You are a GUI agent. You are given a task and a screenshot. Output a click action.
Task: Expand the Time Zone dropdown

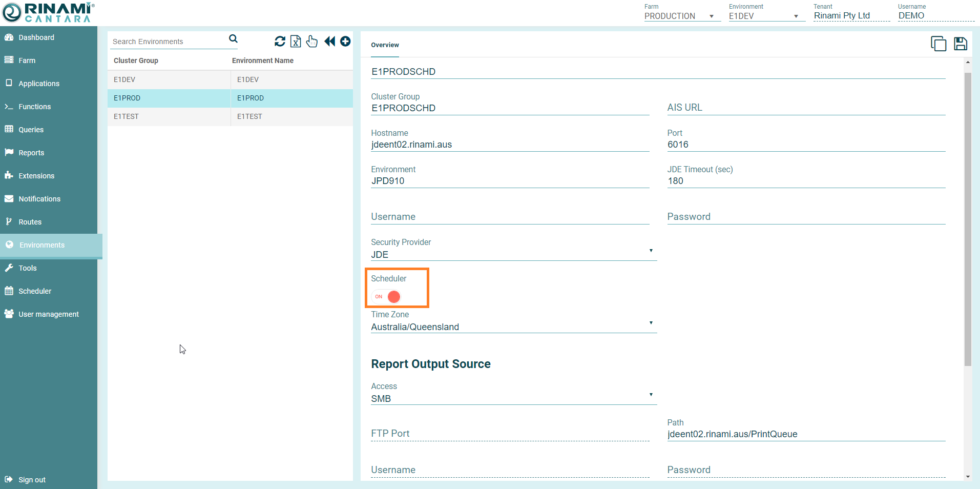[x=513, y=327]
